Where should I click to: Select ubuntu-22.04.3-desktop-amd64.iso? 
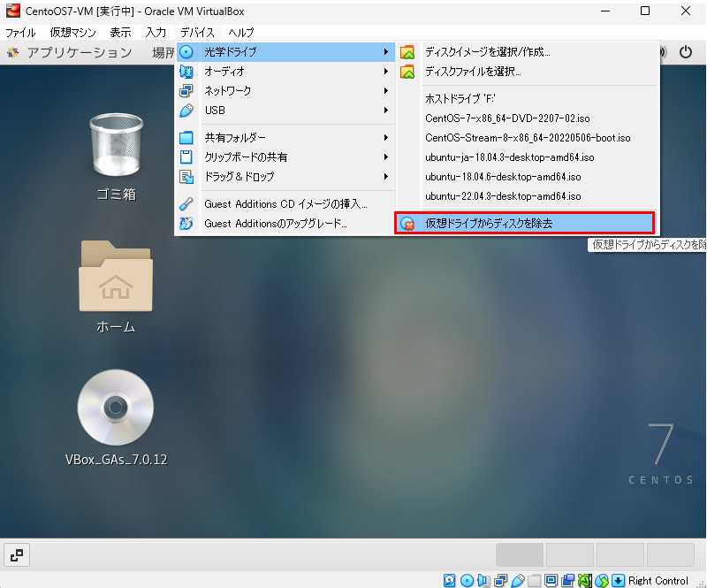coord(503,196)
